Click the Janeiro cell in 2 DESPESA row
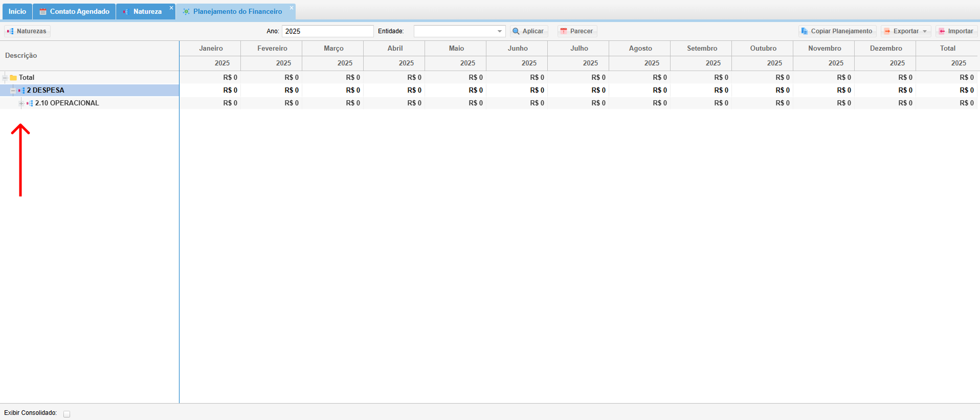980x420 pixels. (x=210, y=91)
